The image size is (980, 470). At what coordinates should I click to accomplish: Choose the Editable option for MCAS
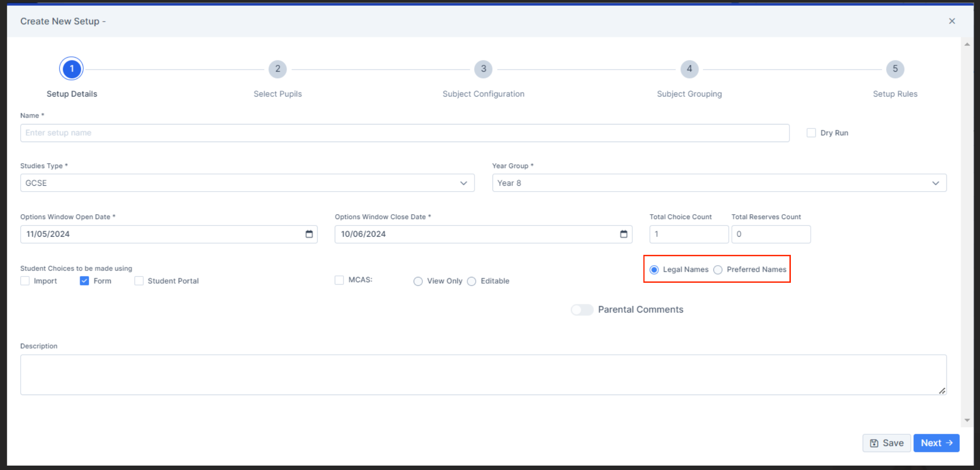(471, 281)
